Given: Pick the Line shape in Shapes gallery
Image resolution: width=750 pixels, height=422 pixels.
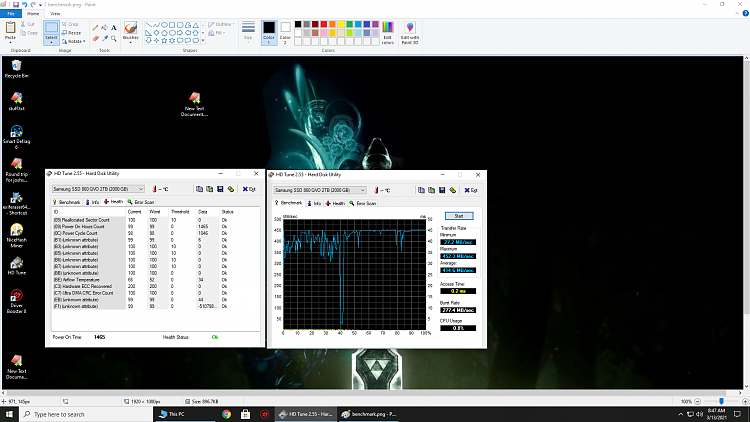Looking at the screenshot, I should click(x=148, y=25).
